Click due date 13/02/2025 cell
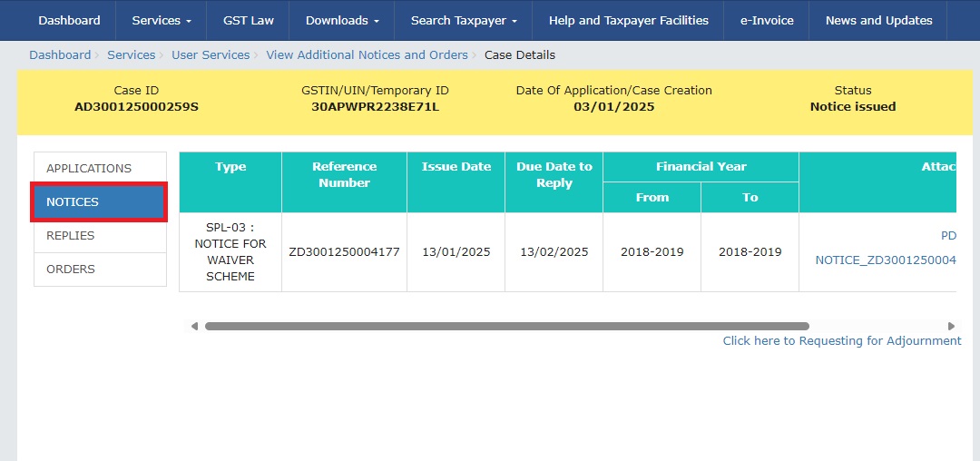 (x=554, y=252)
